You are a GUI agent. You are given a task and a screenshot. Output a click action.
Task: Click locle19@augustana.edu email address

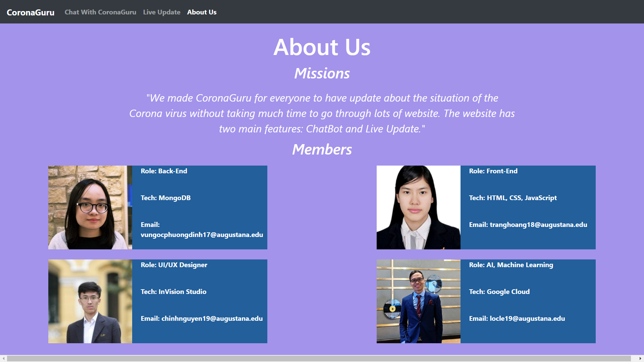(x=527, y=318)
